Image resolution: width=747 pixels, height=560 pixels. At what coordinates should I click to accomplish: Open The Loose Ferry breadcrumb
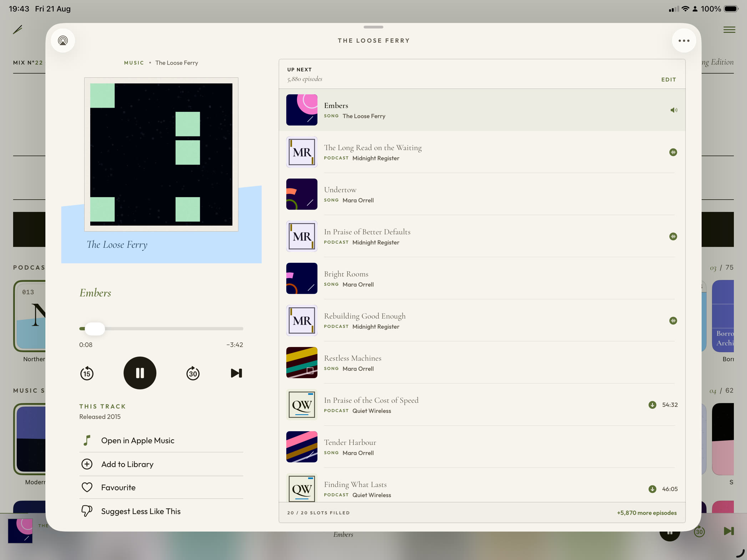[x=176, y=63]
